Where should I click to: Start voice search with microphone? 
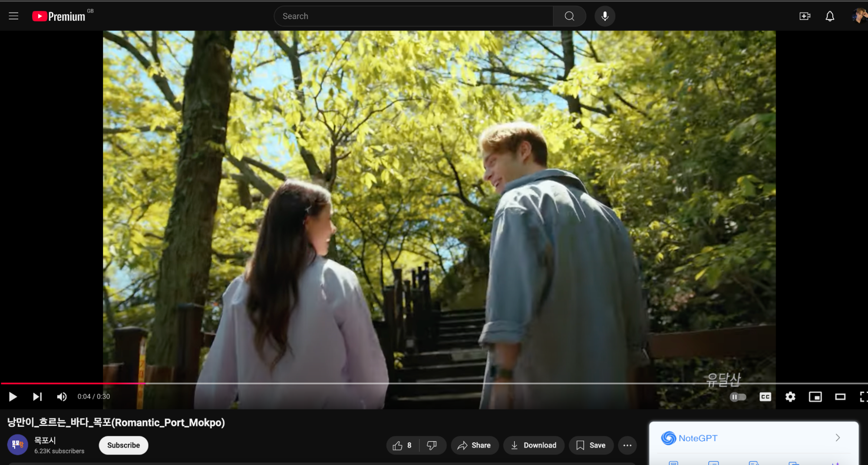(x=604, y=16)
